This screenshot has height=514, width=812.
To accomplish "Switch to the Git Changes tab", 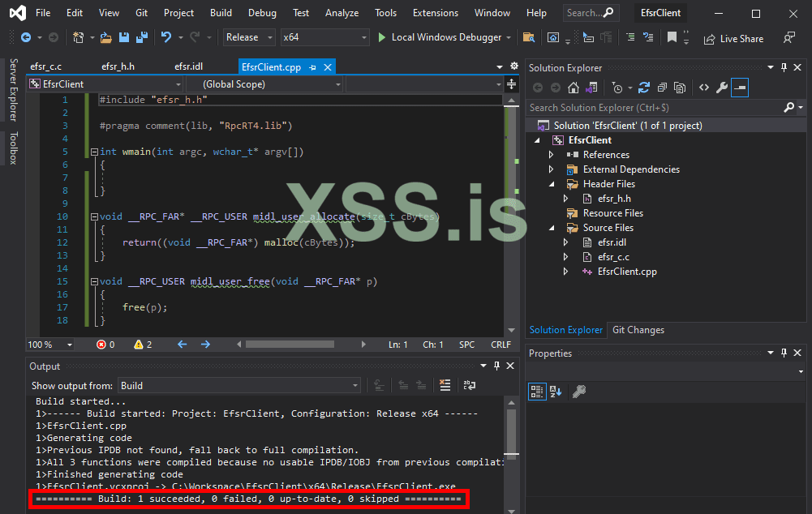I will [x=638, y=330].
